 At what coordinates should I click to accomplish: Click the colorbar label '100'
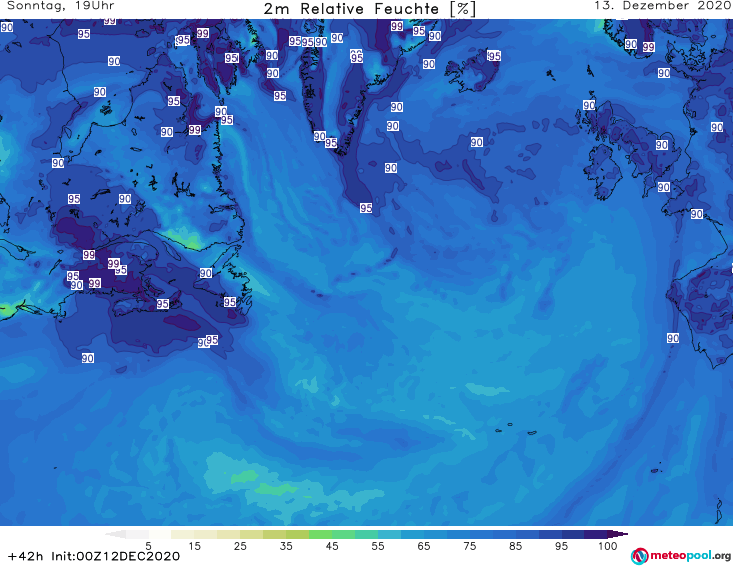[608, 546]
